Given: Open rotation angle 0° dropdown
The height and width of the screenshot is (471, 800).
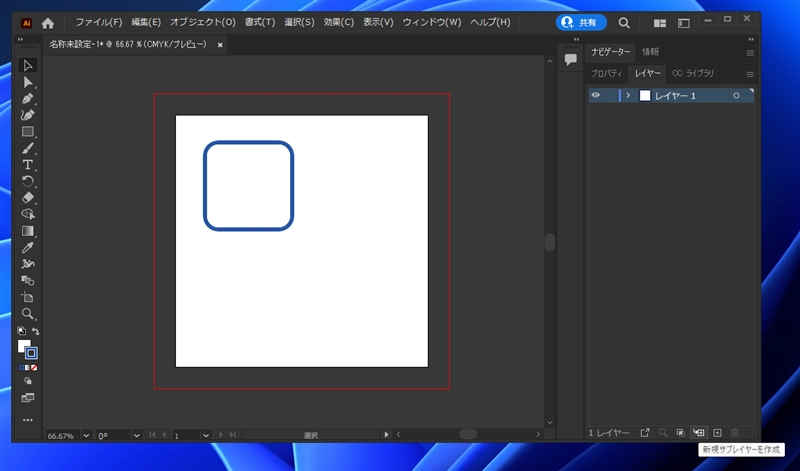Looking at the screenshot, I should 136,435.
